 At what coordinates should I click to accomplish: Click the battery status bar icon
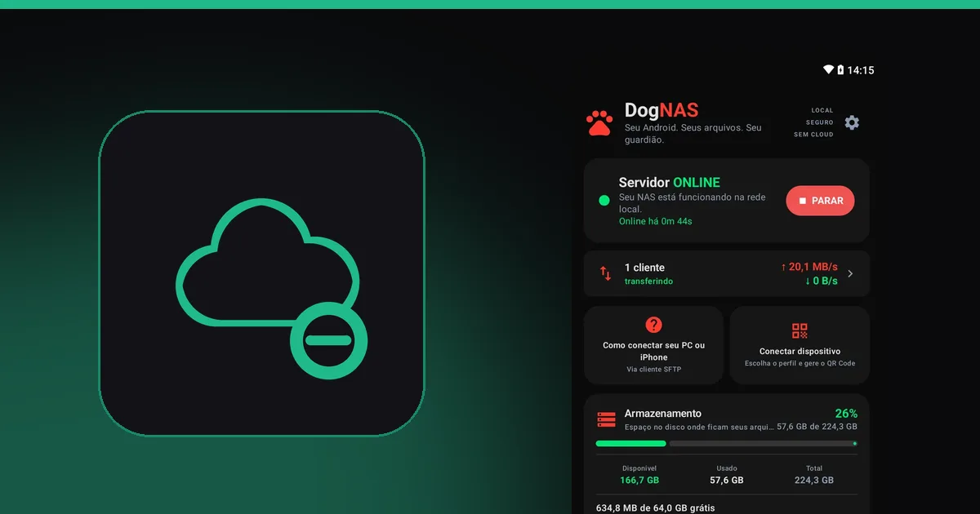tap(840, 70)
